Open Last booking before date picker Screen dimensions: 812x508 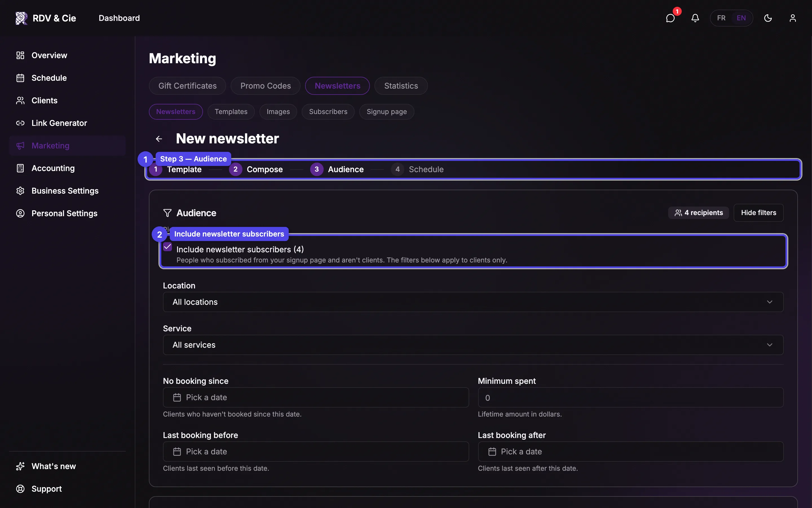click(x=316, y=452)
